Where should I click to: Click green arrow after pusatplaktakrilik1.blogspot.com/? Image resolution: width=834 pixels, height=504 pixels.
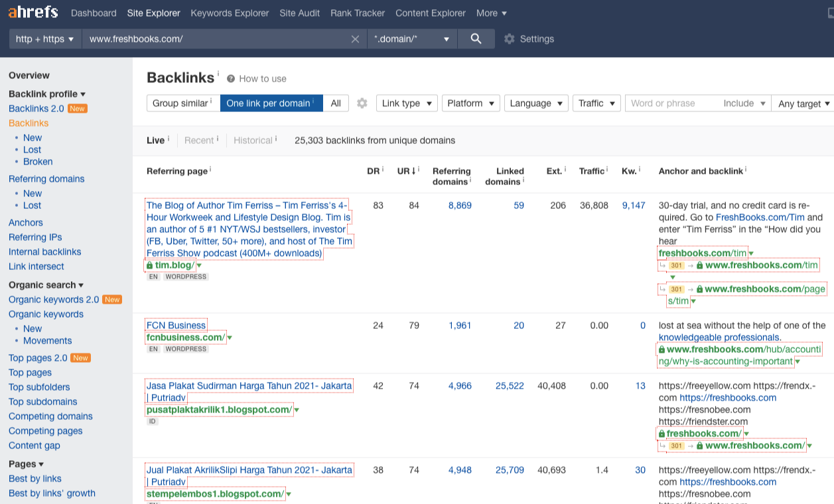point(297,410)
